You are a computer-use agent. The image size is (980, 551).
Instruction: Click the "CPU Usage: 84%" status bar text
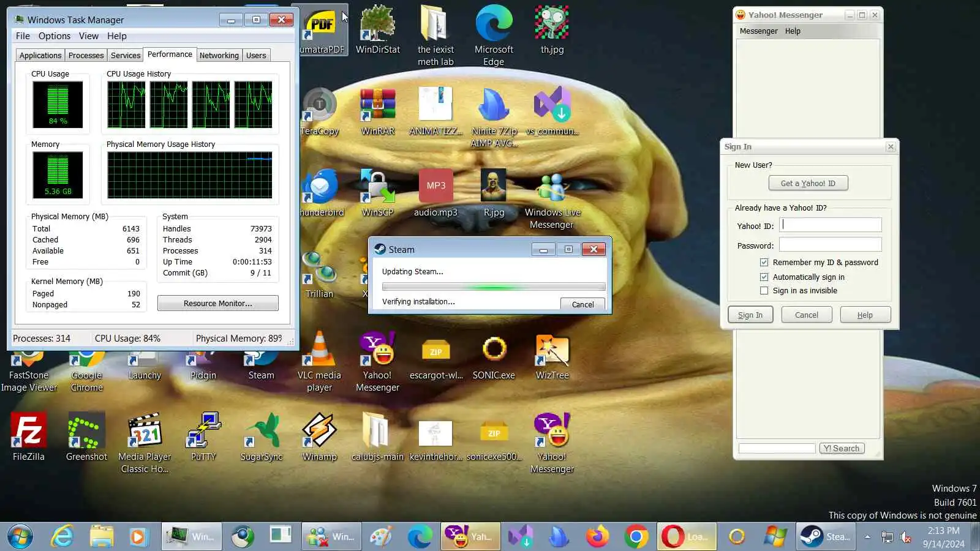pos(127,339)
